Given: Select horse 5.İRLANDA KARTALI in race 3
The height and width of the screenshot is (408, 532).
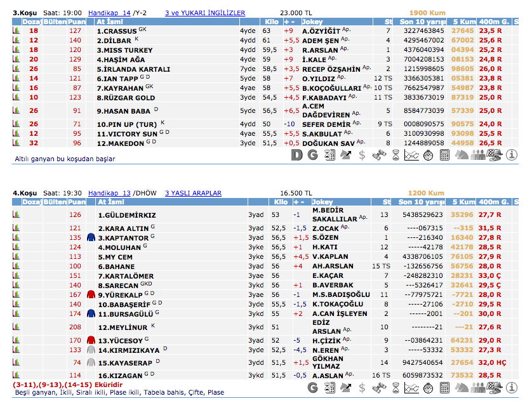Looking at the screenshot, I should click(133, 69).
